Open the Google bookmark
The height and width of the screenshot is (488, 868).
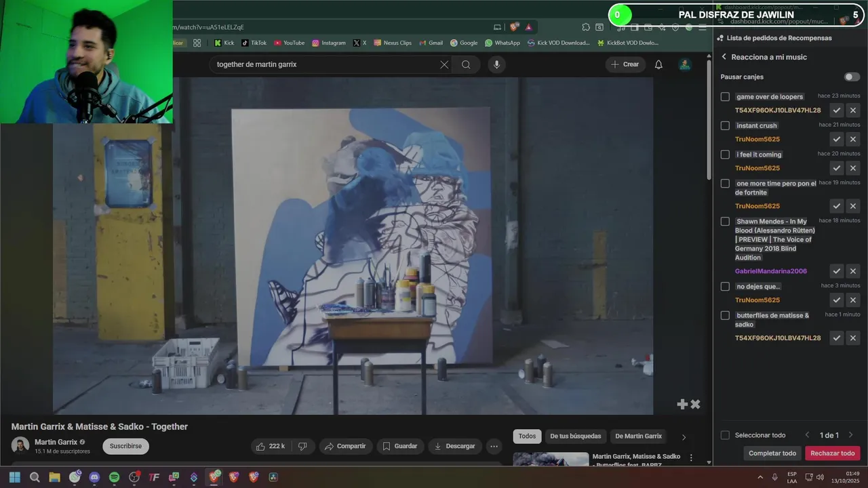click(x=464, y=43)
